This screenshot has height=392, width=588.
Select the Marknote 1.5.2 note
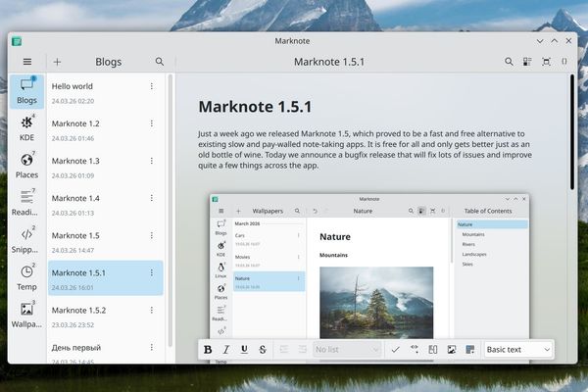pos(106,317)
